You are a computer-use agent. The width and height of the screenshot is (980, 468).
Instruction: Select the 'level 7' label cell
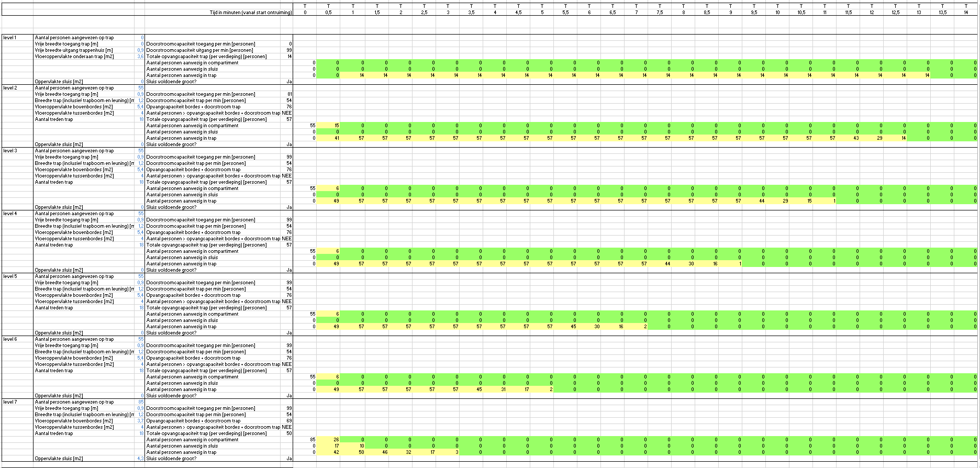(x=10, y=402)
